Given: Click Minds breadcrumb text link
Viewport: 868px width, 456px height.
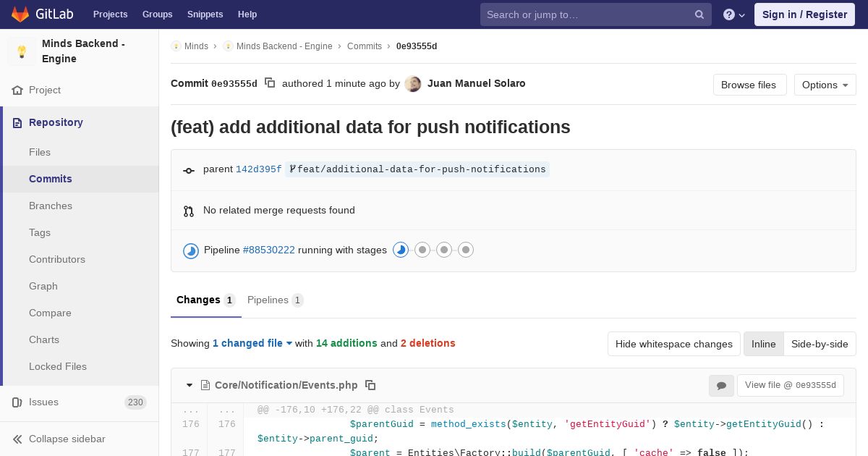Looking at the screenshot, I should [x=196, y=46].
